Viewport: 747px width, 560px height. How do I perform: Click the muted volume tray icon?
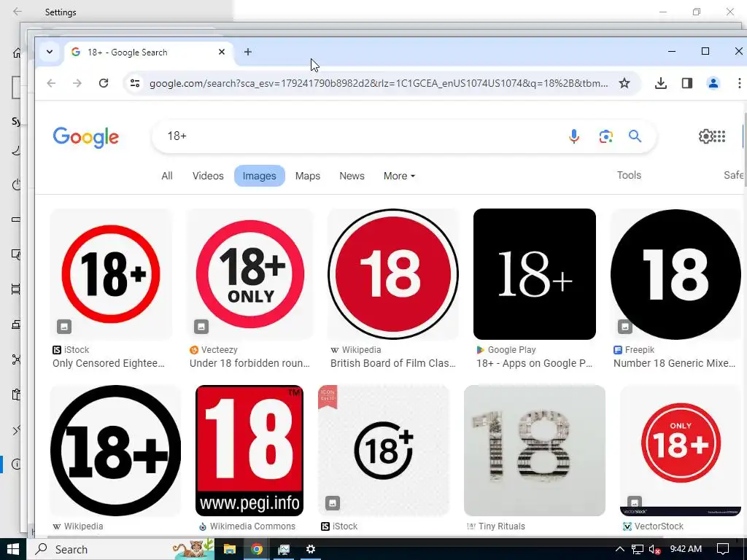pyautogui.click(x=654, y=549)
